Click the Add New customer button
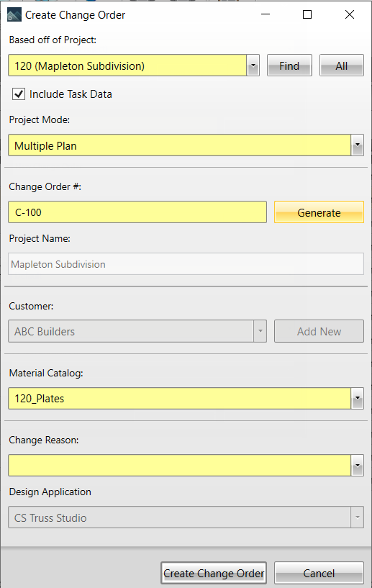The width and height of the screenshot is (372, 588). coord(319,331)
